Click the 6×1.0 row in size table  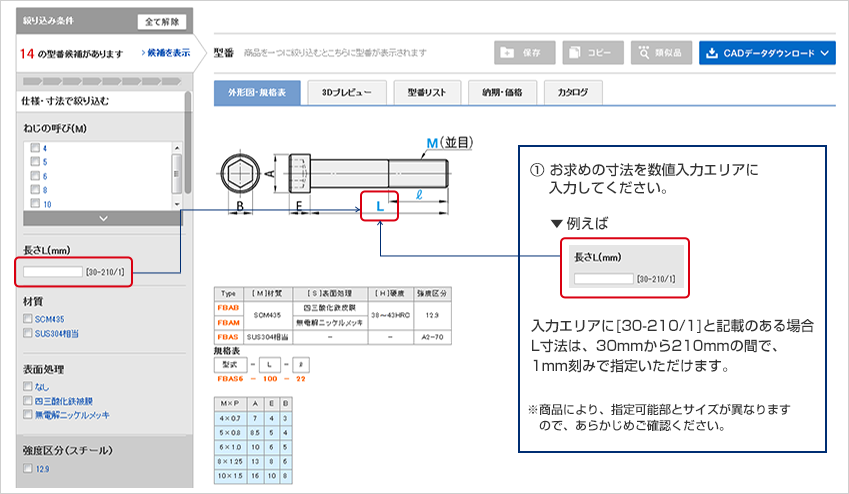coord(253,447)
